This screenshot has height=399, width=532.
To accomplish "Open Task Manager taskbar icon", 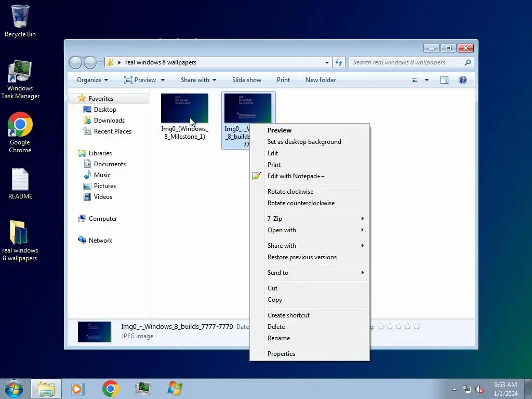I will pos(142,389).
